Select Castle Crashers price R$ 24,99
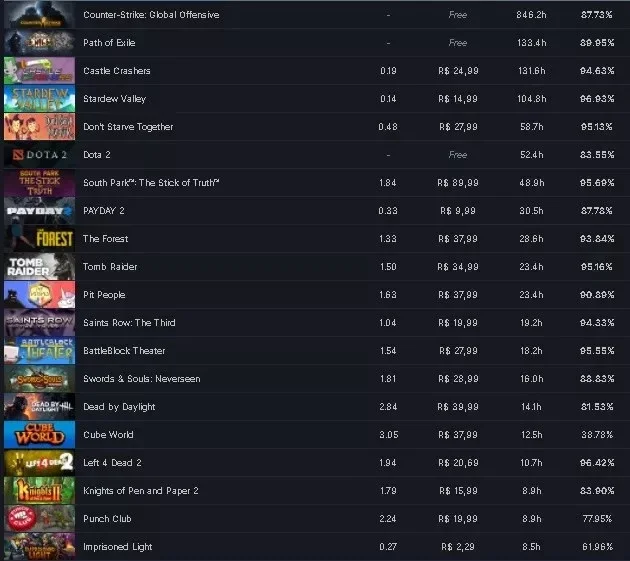This screenshot has width=630, height=561. click(x=458, y=71)
